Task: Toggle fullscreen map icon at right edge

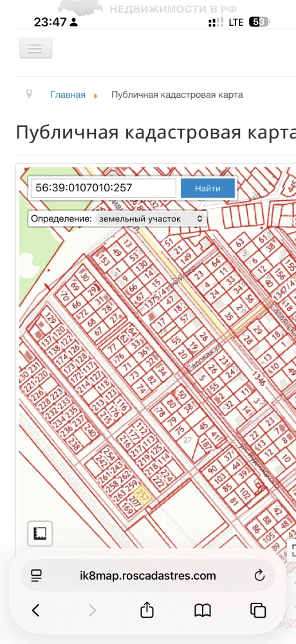Action: coord(293,549)
